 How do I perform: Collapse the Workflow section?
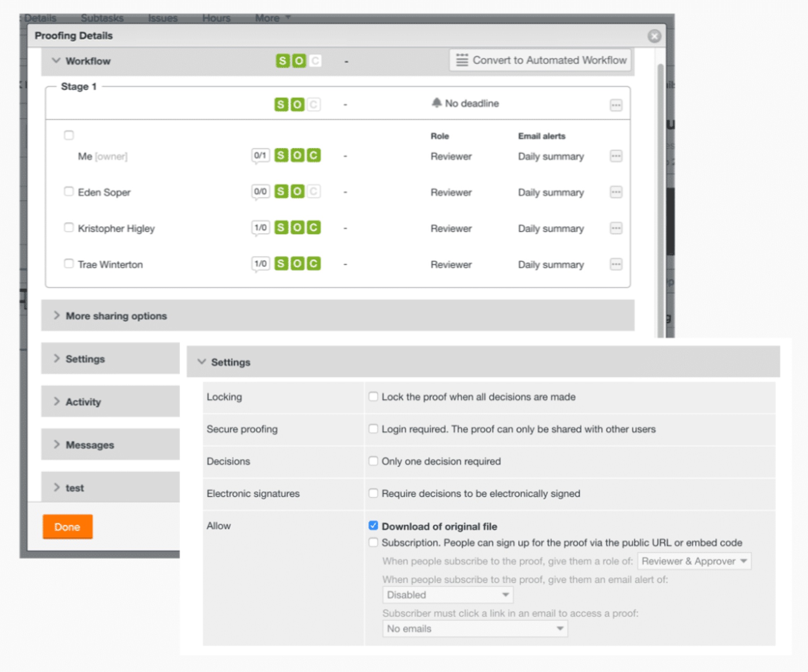coord(56,61)
